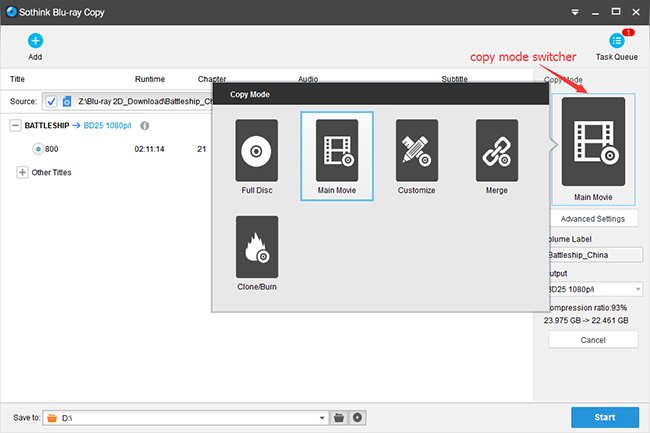This screenshot has width=650, height=433.
Task: Open the Sothink title bar dropdown menu icon
Action: click(x=575, y=12)
